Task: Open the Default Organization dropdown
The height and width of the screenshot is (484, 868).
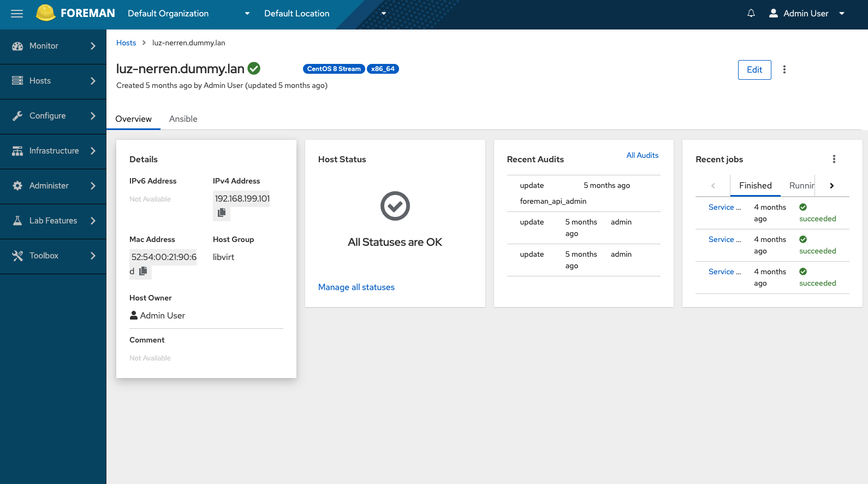Action: (x=188, y=14)
